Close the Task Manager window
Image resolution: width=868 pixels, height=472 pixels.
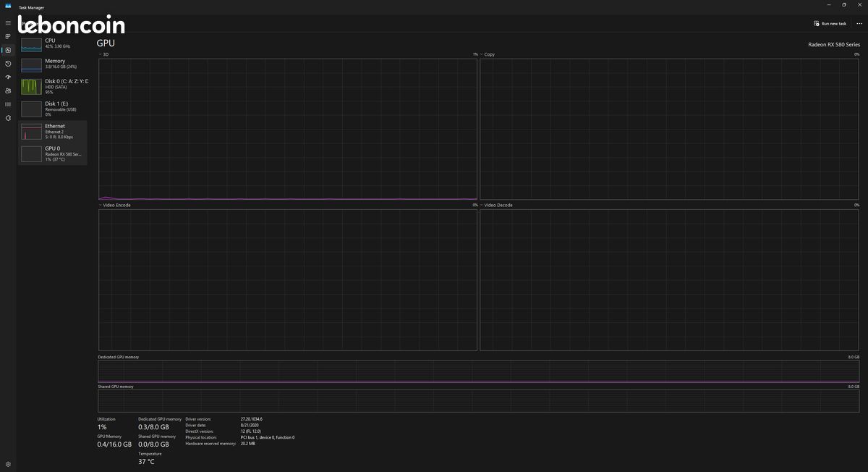[859, 5]
